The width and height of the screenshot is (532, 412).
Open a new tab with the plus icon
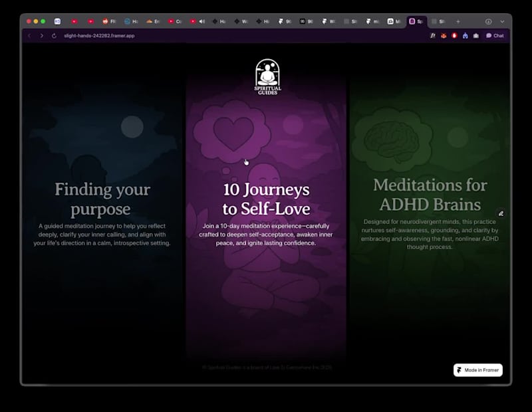click(x=458, y=21)
